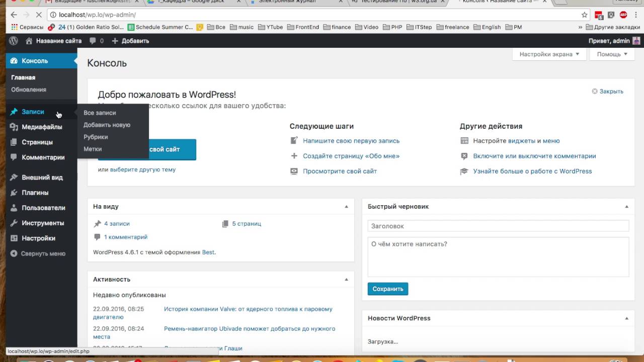Open the «меню» link in other actions
Image resolution: width=644 pixels, height=362 pixels.
click(x=551, y=141)
